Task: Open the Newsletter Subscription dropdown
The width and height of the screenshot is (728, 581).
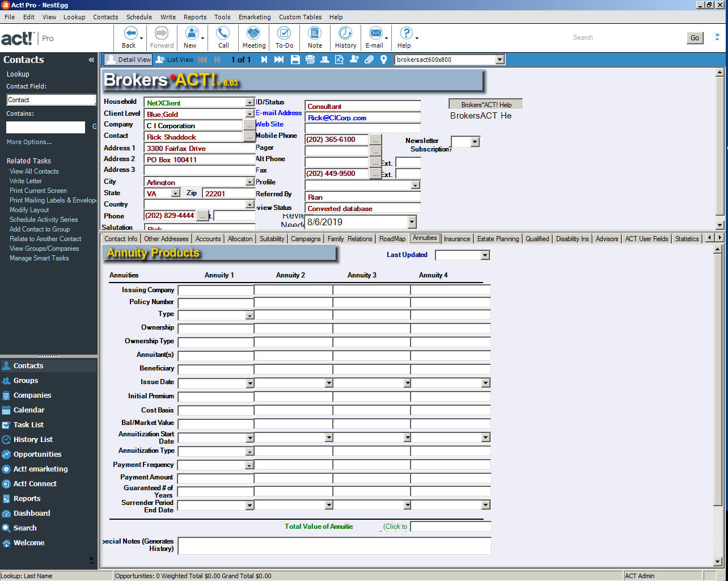Action: [x=475, y=142]
